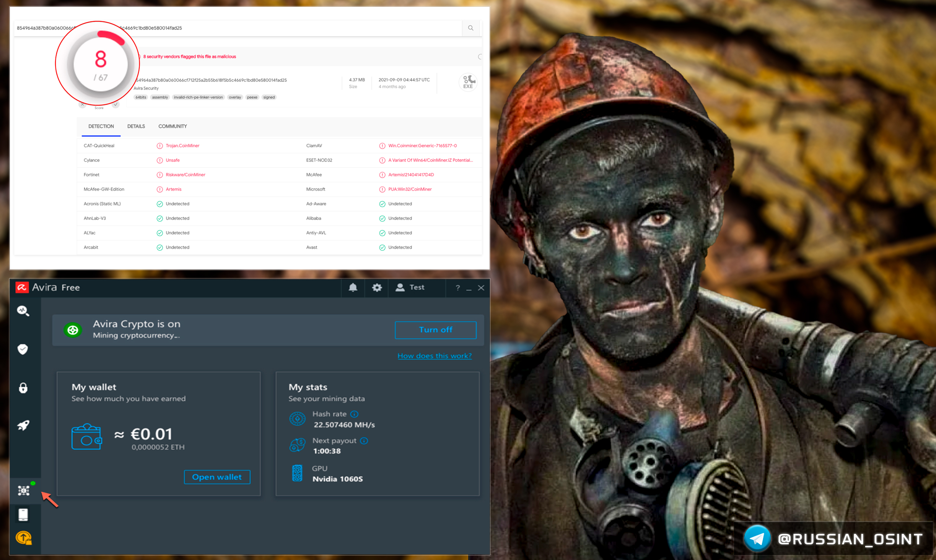Open the notifications bell icon
Viewport: 936px width, 560px height.
353,287
